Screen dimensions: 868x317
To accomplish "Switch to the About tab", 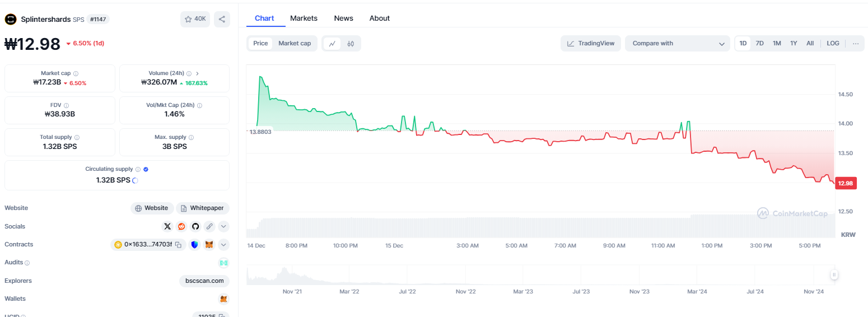I will coord(379,18).
